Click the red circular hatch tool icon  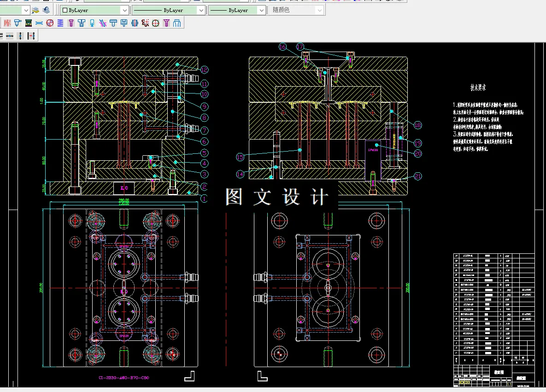coord(50,23)
